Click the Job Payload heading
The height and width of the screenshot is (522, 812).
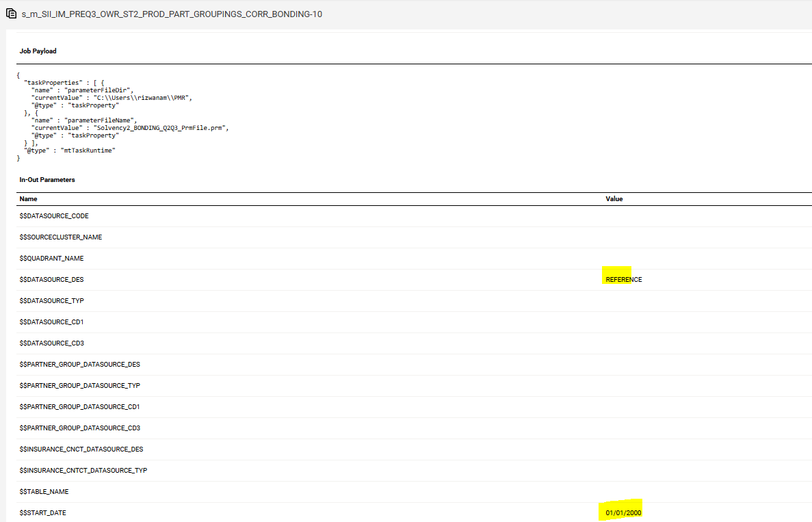point(38,51)
